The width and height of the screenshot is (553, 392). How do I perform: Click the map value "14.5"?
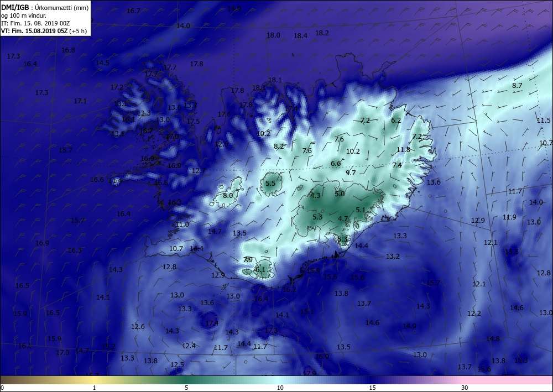click(102, 62)
